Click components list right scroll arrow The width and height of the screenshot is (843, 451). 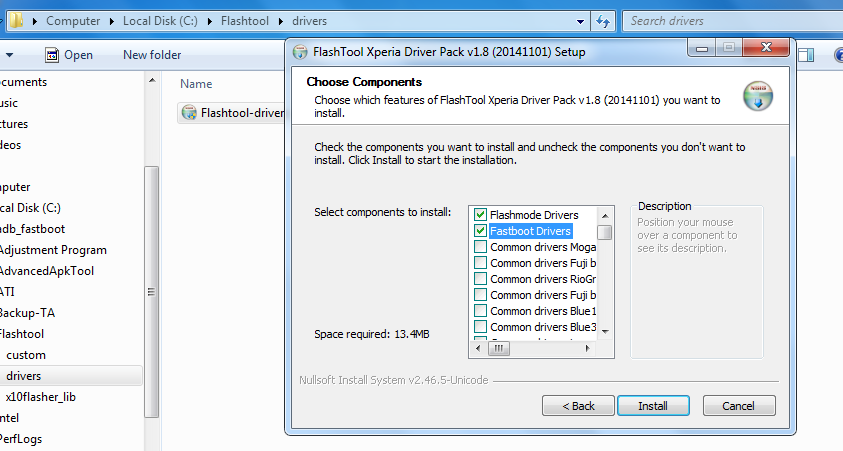pyautogui.click(x=588, y=348)
